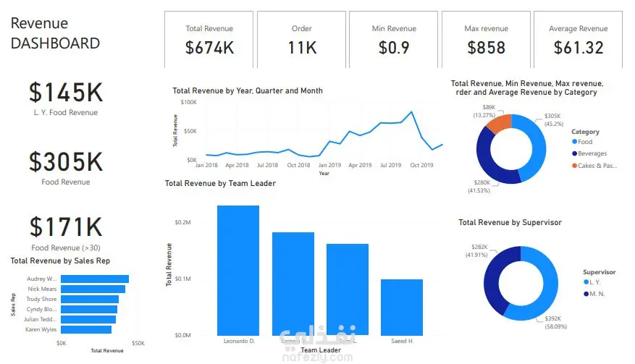Click the Total Revenue by Year, Quarter and Month title
This screenshot has height=364, width=635.
(248, 90)
